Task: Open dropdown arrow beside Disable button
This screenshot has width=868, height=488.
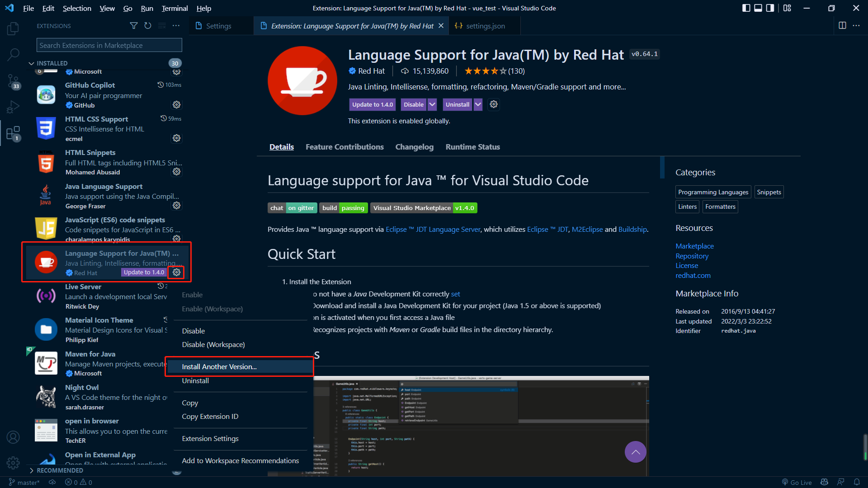Action: point(432,104)
